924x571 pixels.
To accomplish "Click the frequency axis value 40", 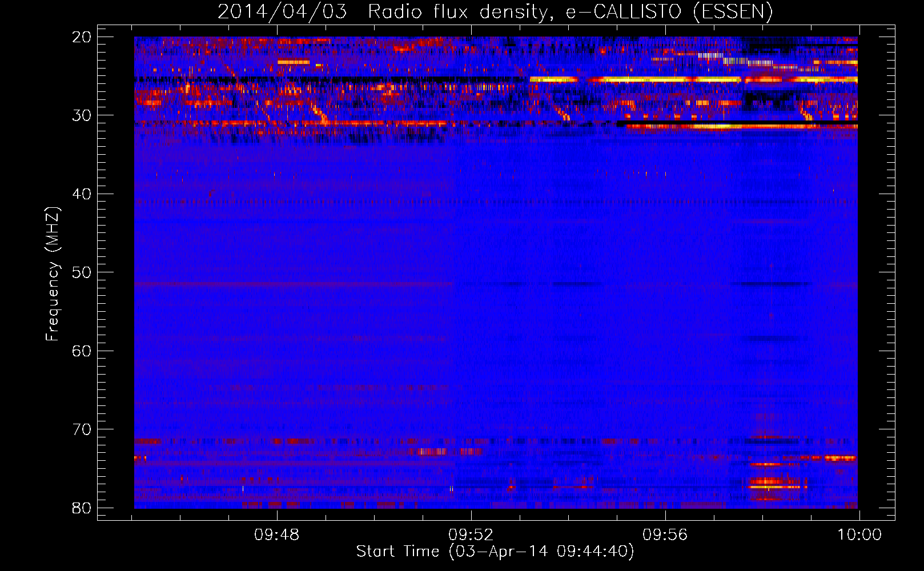I will click(82, 194).
